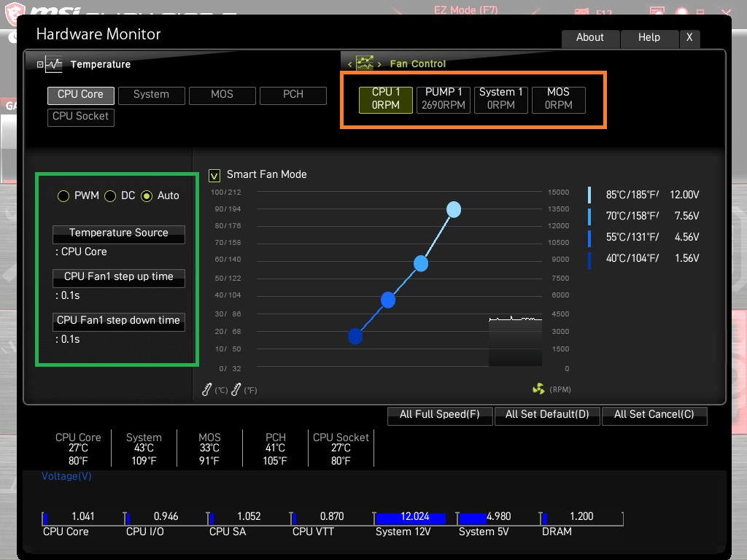Click the Temperature graph icon
This screenshot has height=560, width=747.
[x=54, y=64]
